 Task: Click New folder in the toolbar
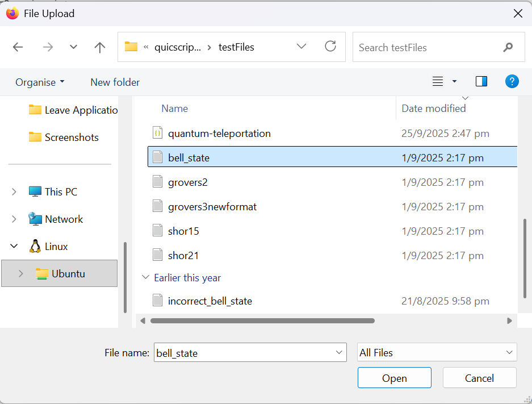(115, 82)
